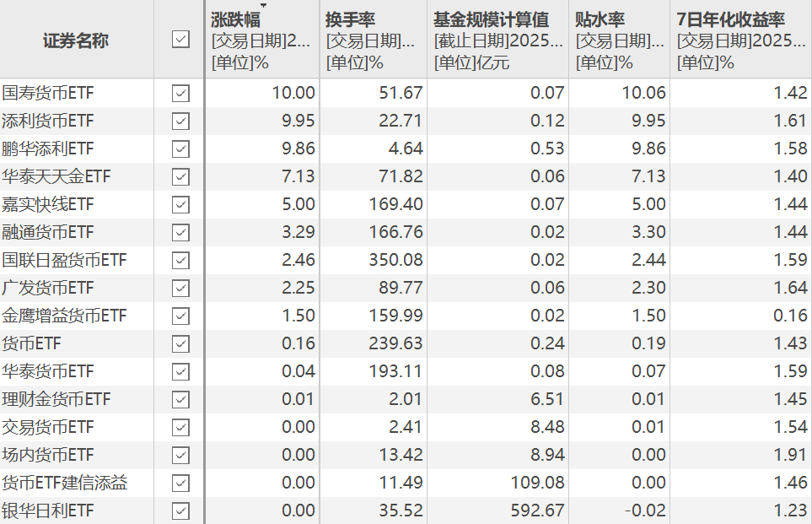Select the 场内货币ETF name cell
This screenshot has height=524, width=812.
[77, 456]
